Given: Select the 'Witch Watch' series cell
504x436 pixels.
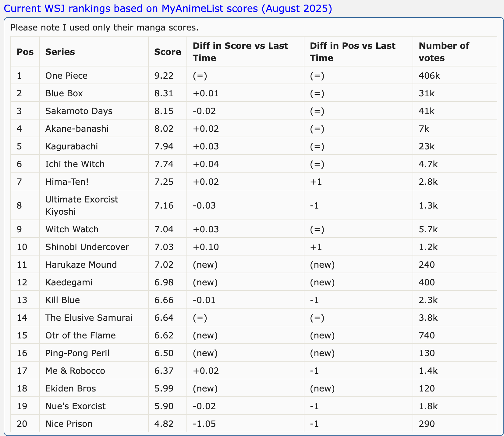Looking at the screenshot, I should coord(94,229).
